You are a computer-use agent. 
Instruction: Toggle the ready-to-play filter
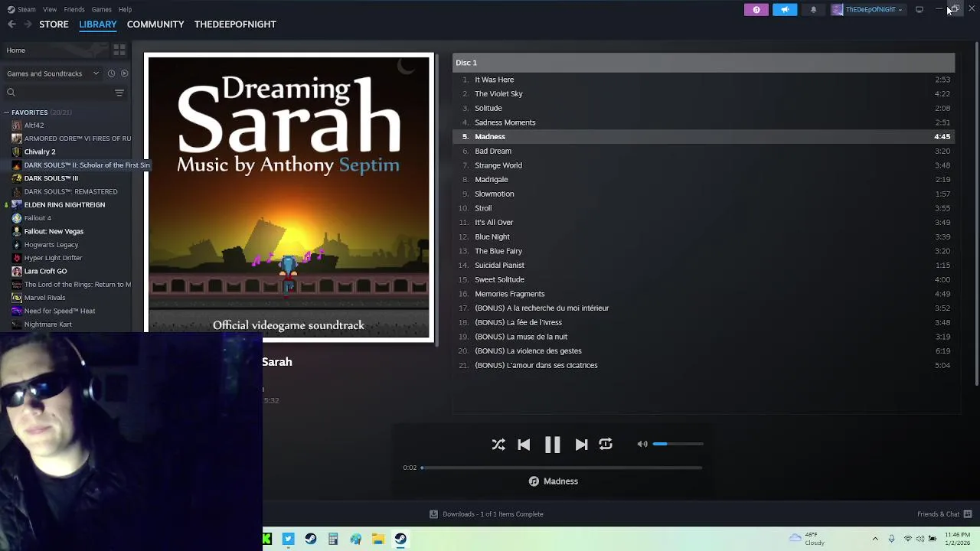[125, 73]
